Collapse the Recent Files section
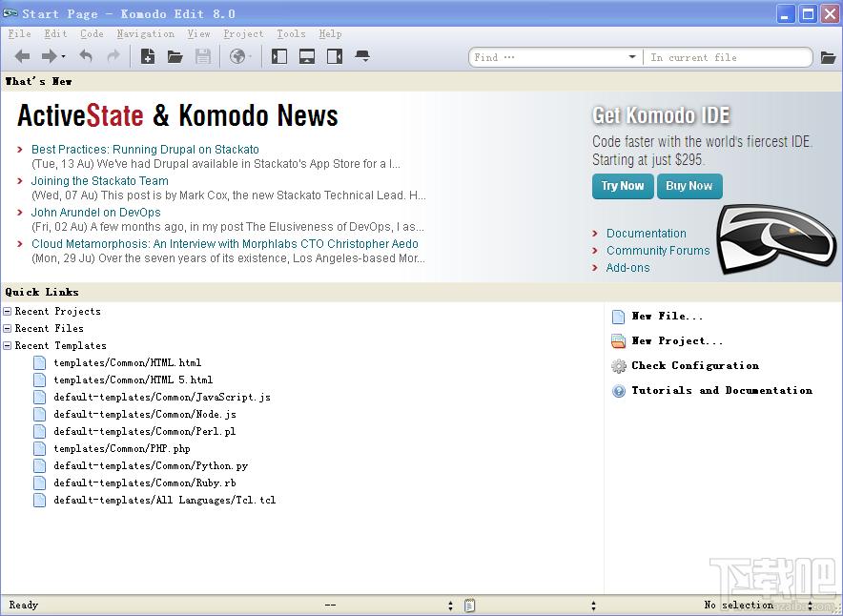Viewport: 843px width, 616px height. (x=7, y=328)
